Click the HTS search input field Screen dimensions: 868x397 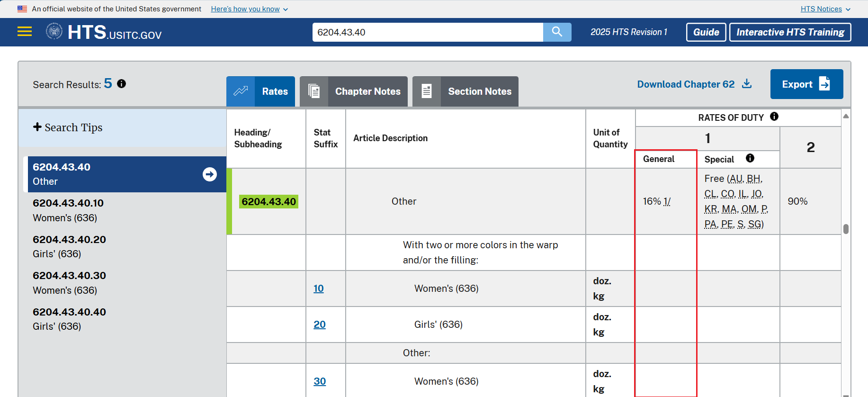[x=427, y=32]
